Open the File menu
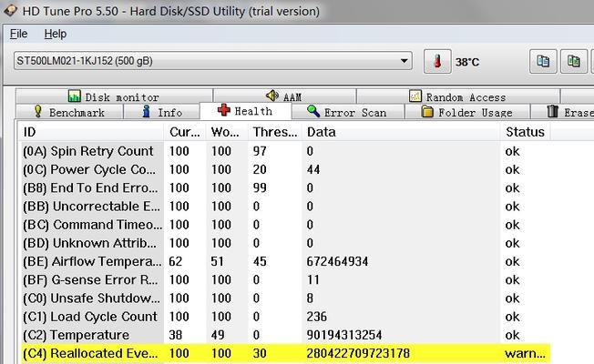 click(x=18, y=34)
